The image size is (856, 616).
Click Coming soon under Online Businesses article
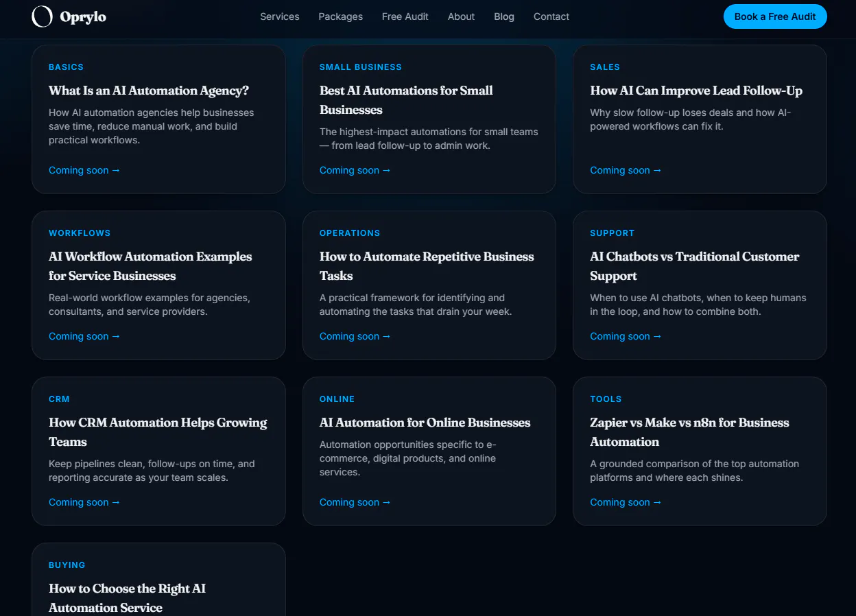pyautogui.click(x=355, y=502)
